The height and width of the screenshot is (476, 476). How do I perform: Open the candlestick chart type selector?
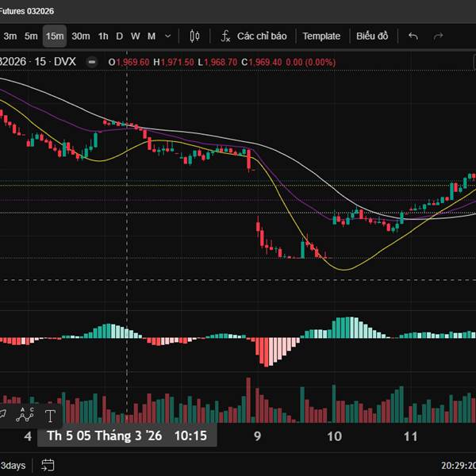[x=195, y=36]
